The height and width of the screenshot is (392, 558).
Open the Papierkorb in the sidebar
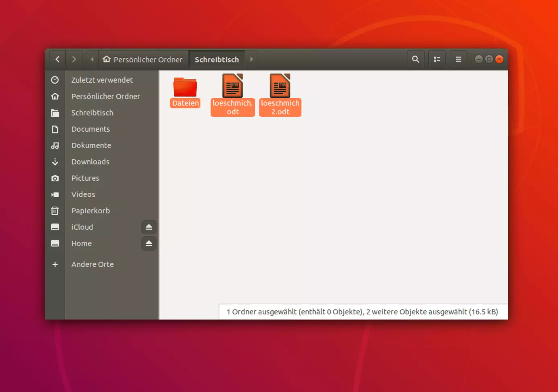click(x=91, y=210)
